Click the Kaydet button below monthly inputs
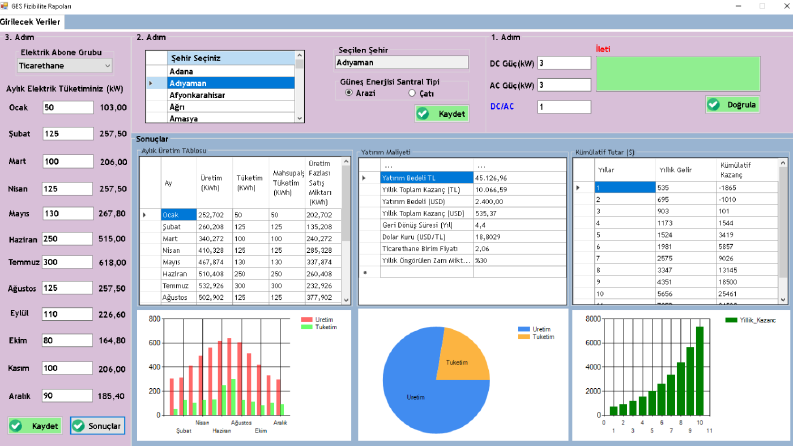This screenshot has width=793, height=446. pos(35,426)
